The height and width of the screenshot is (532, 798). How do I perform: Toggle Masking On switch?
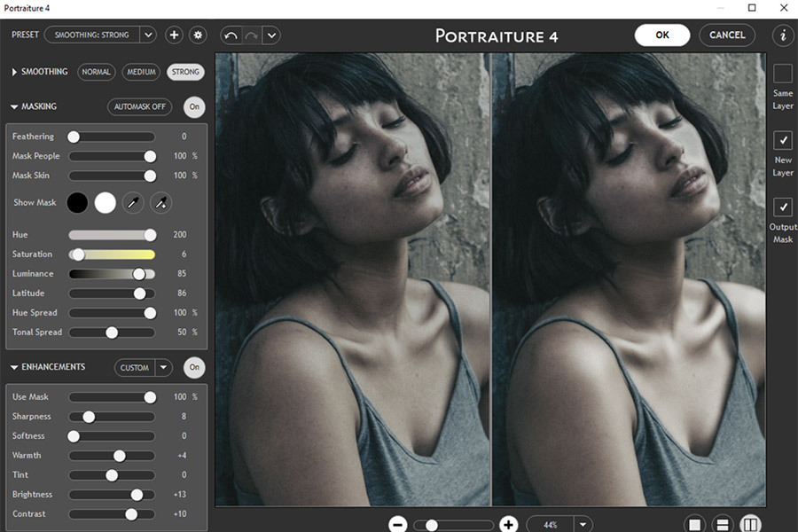pyautogui.click(x=194, y=107)
